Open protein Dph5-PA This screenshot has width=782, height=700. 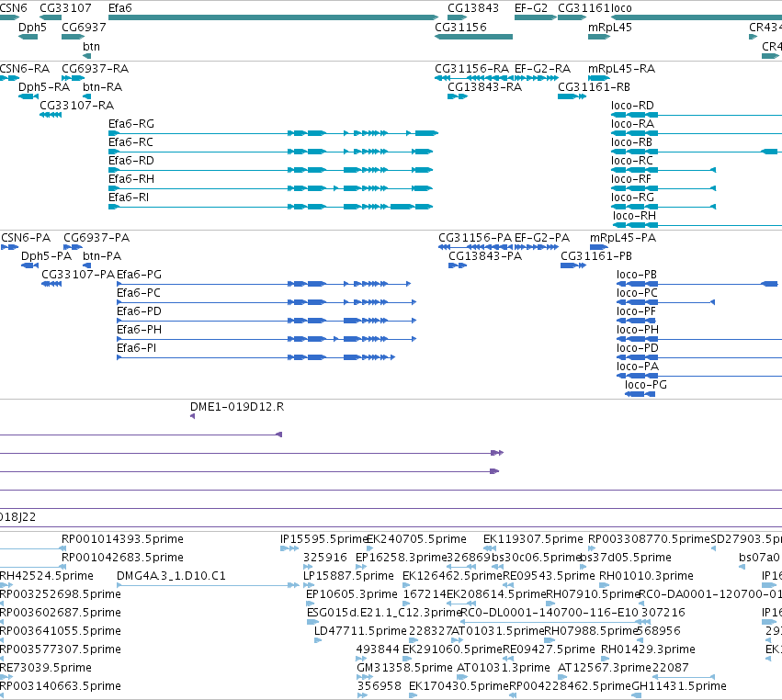pyautogui.click(x=46, y=256)
